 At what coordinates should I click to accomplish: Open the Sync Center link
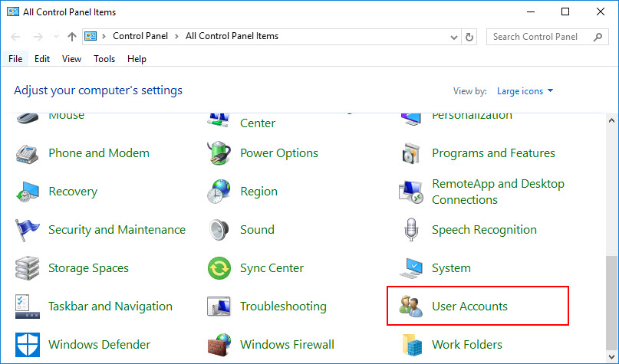(272, 268)
